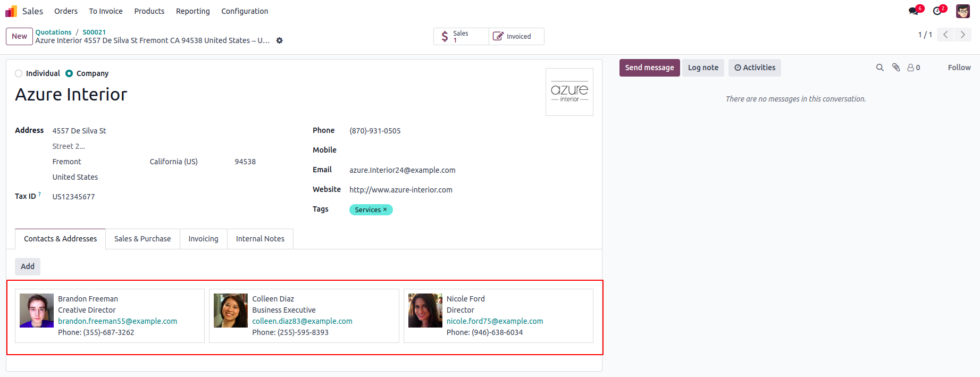Open the gear actions menu near breadcrumb
Image resolution: width=980 pixels, height=377 pixels.
point(280,40)
